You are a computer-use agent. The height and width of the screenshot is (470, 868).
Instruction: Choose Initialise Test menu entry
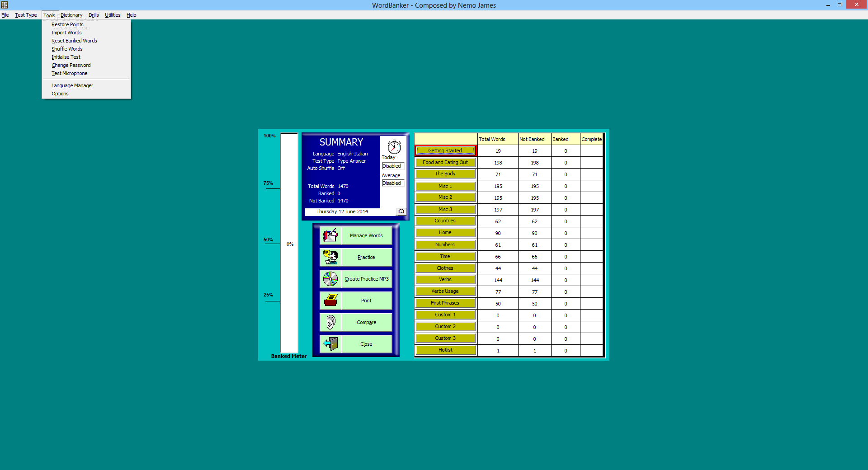(x=86, y=57)
